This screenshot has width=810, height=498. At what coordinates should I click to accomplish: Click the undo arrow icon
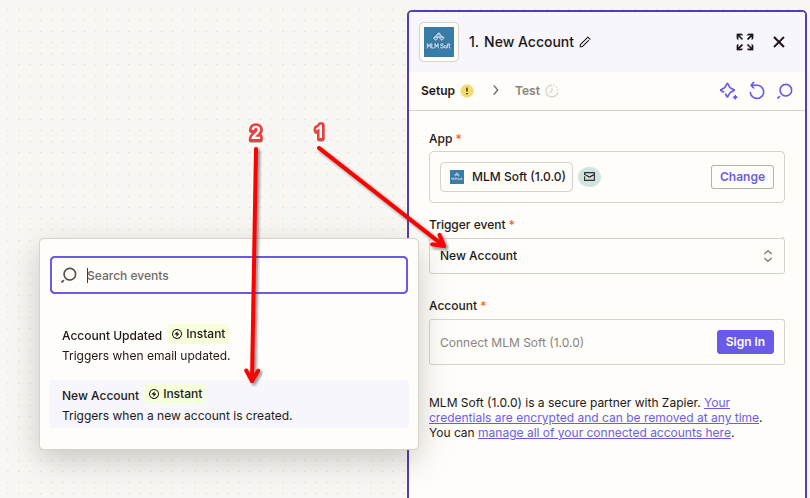click(757, 91)
